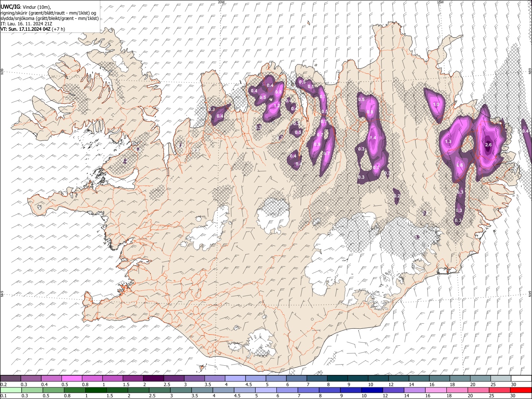The image size is (532, 399).
Task: Select the white 30+ swatch on the snow scale
Action: [521, 379]
